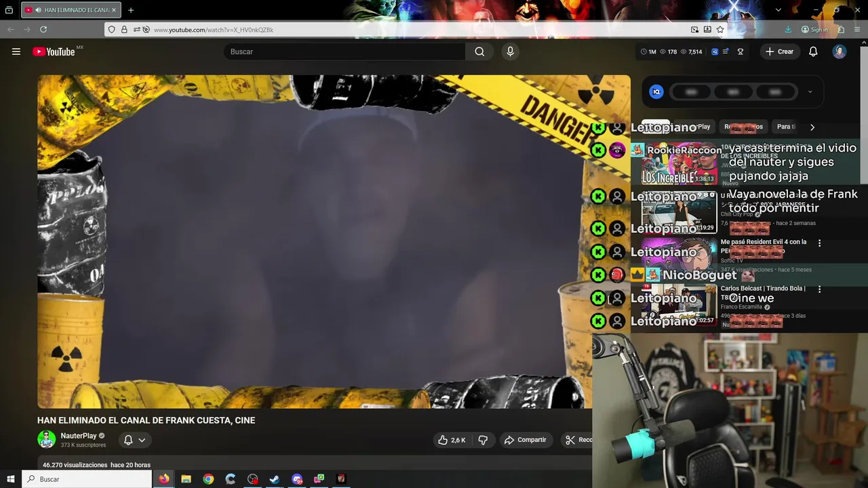
Task: Click the search magnifier button
Action: [479, 52]
